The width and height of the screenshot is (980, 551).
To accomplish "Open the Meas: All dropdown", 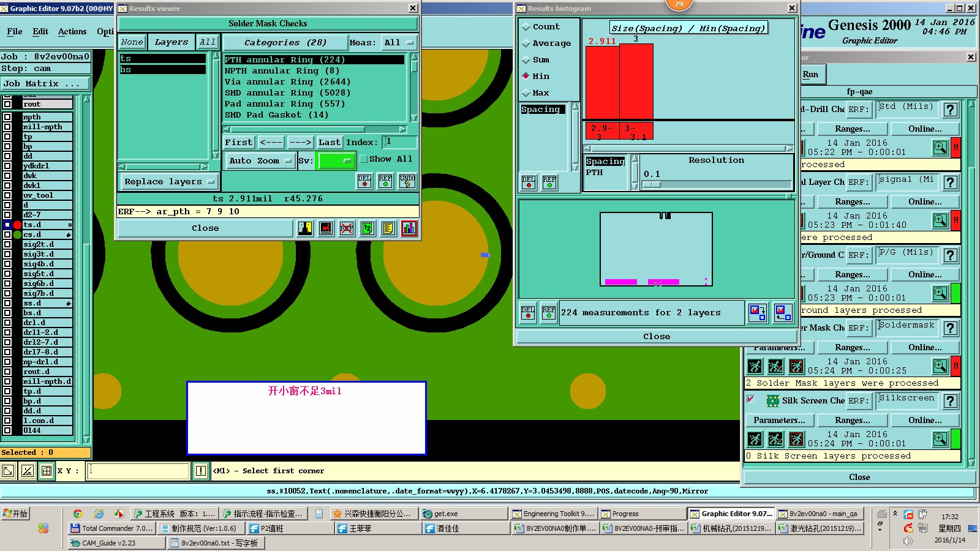I will [x=399, y=42].
